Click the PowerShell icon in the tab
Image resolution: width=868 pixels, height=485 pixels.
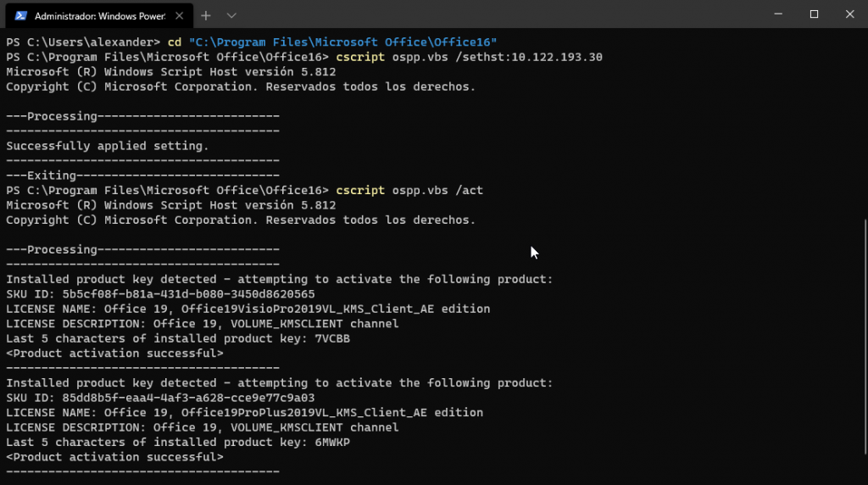point(21,16)
